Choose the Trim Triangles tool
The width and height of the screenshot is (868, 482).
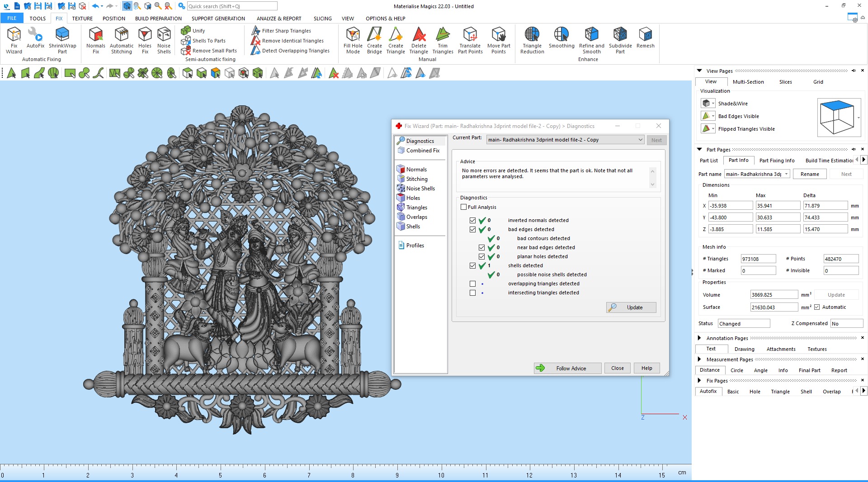click(443, 40)
